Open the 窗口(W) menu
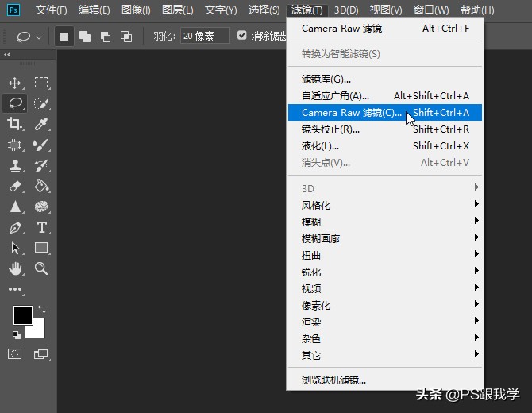This screenshot has width=532, height=413. [x=431, y=10]
